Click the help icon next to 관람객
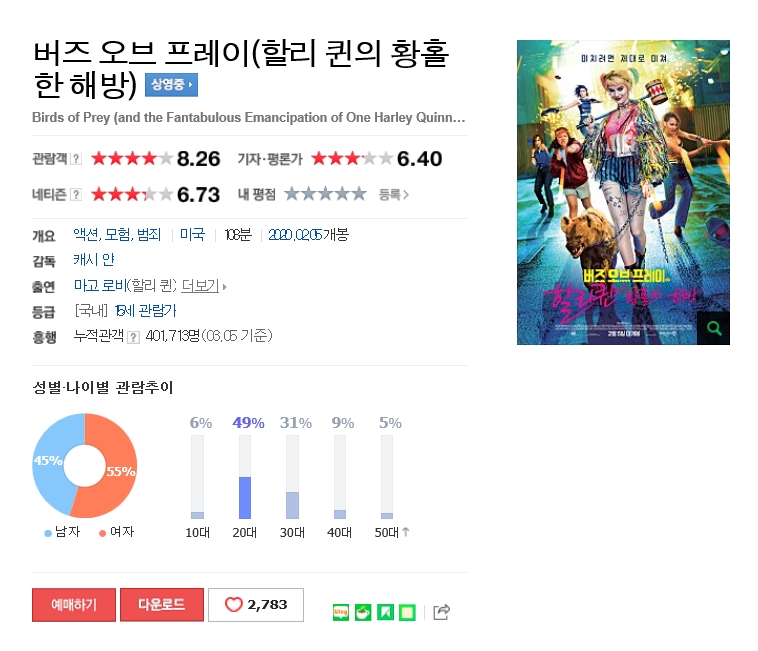This screenshot has height=651, width=758. pyautogui.click(x=76, y=159)
